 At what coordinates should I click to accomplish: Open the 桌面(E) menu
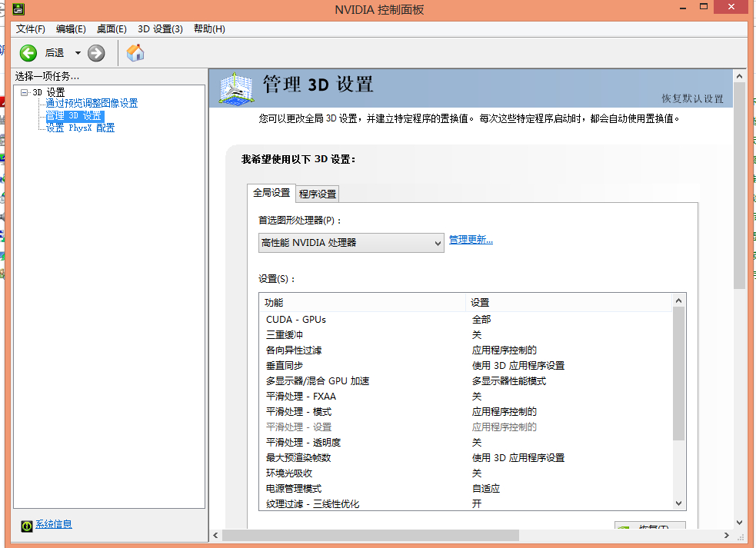coord(112,29)
